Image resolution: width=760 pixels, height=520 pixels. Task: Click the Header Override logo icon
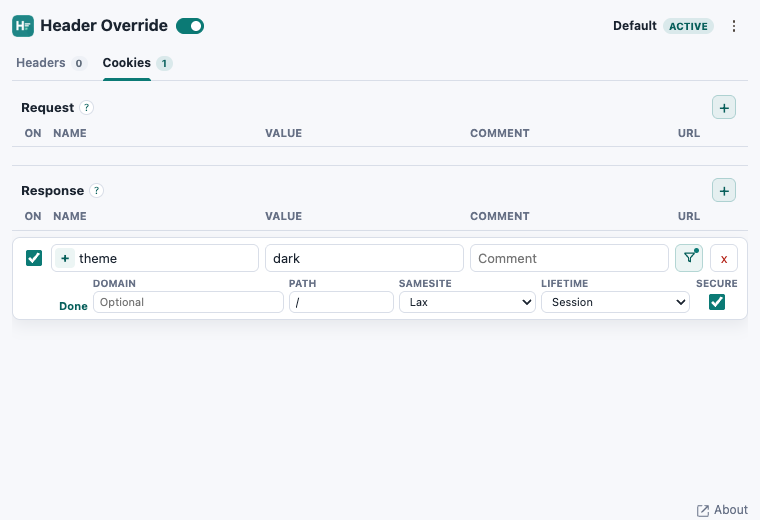click(23, 26)
